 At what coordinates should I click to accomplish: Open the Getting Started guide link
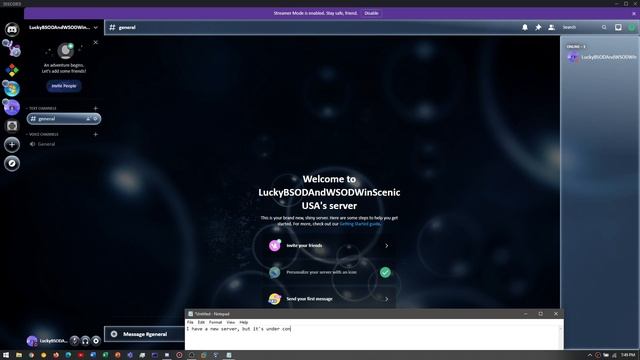tap(360, 224)
